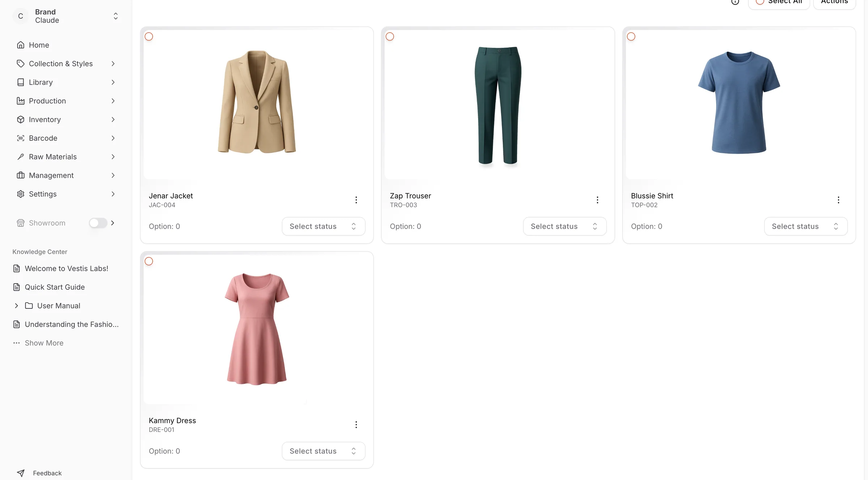Image resolution: width=868 pixels, height=480 pixels.
Task: Click the Quick Start Guide document icon
Action: tap(17, 287)
